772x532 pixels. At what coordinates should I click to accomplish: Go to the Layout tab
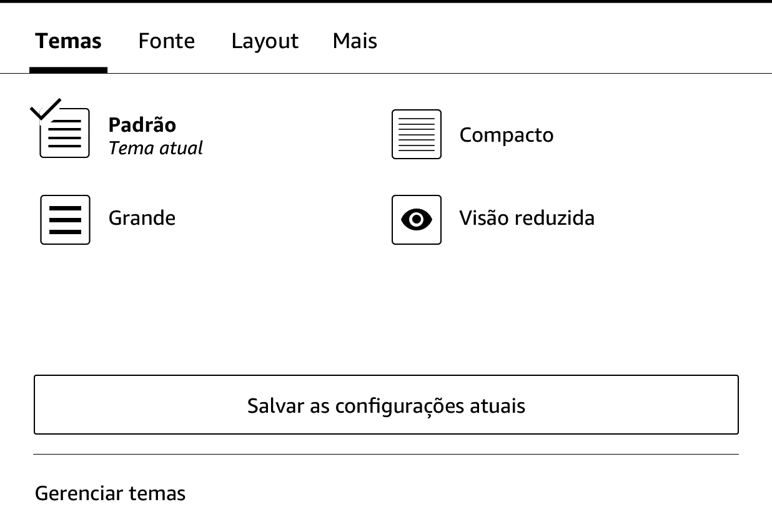(265, 41)
